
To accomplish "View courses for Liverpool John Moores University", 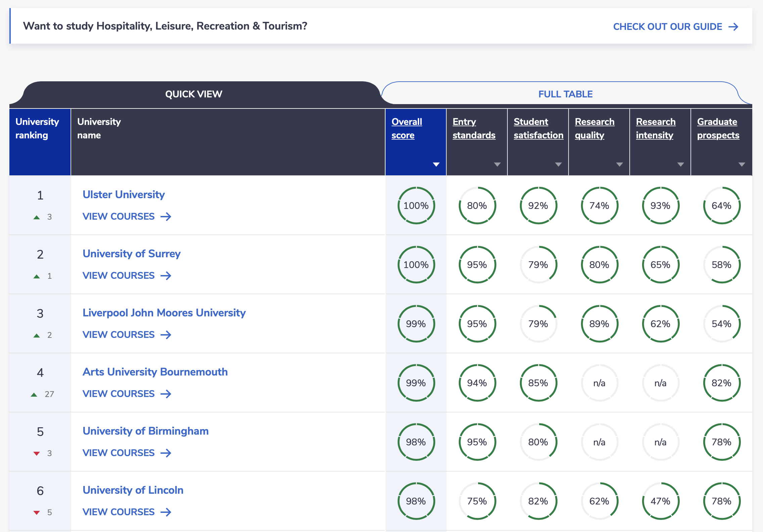I will coord(127,335).
